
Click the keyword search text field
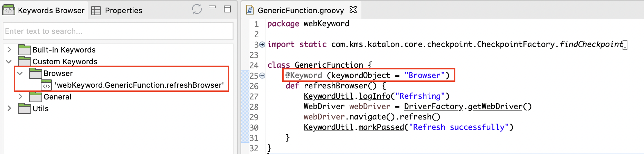pyautogui.click(x=117, y=31)
